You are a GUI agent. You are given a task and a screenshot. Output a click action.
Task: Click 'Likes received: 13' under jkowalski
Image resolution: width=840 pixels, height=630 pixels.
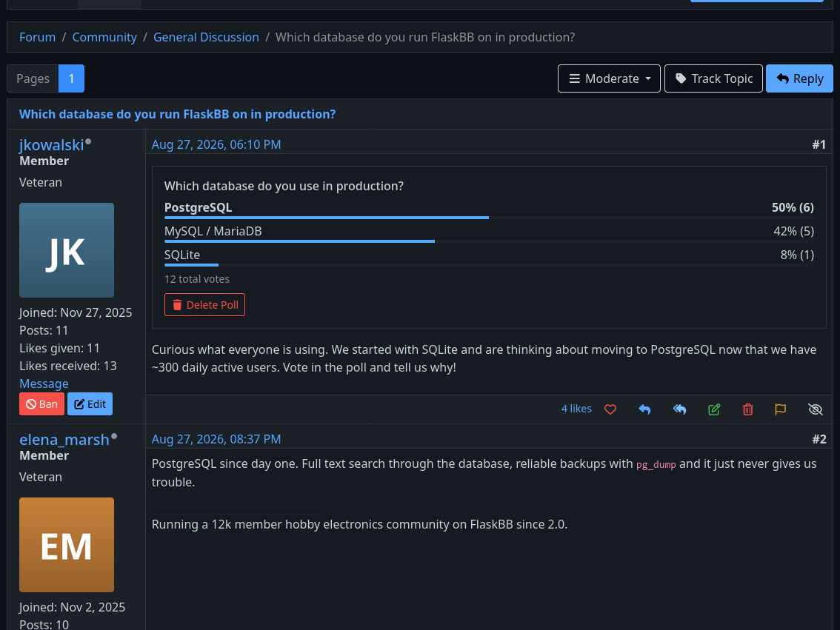(68, 366)
